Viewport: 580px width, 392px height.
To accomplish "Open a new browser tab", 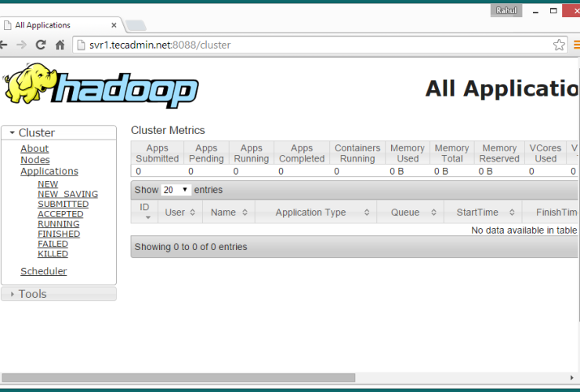I will click(x=135, y=25).
